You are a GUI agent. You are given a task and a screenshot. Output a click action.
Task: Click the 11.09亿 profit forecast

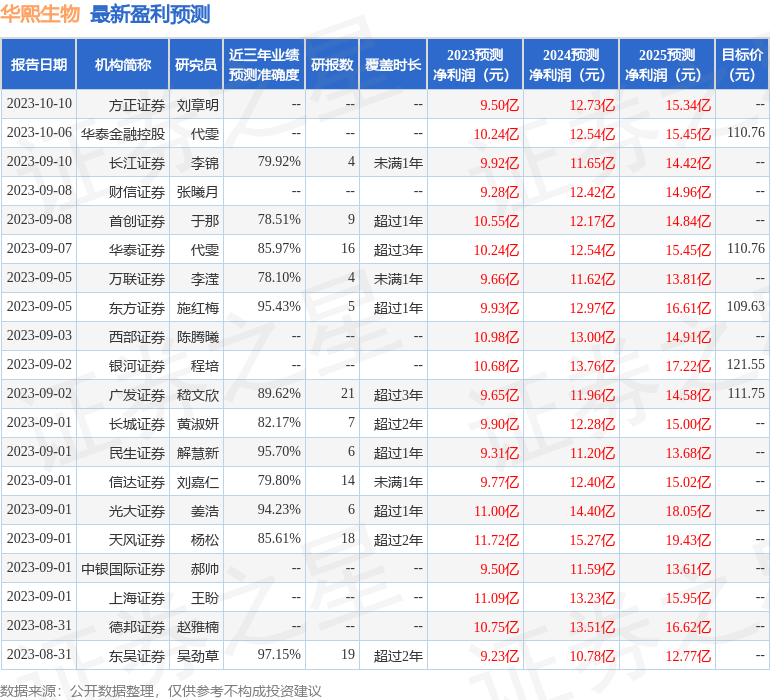[x=496, y=598]
